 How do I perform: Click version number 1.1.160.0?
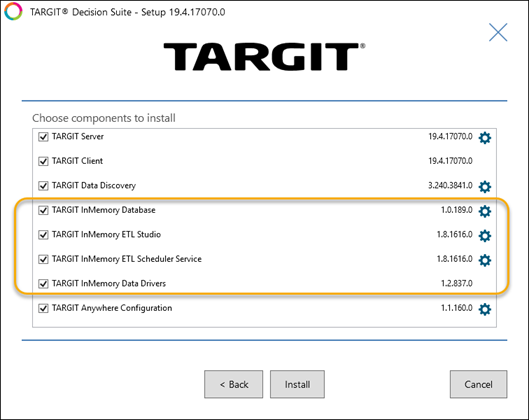[x=456, y=308]
